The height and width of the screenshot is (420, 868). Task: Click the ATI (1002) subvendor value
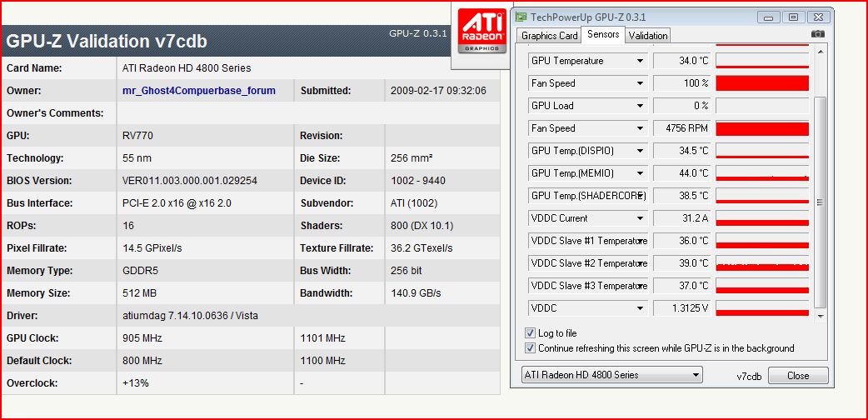(x=414, y=203)
